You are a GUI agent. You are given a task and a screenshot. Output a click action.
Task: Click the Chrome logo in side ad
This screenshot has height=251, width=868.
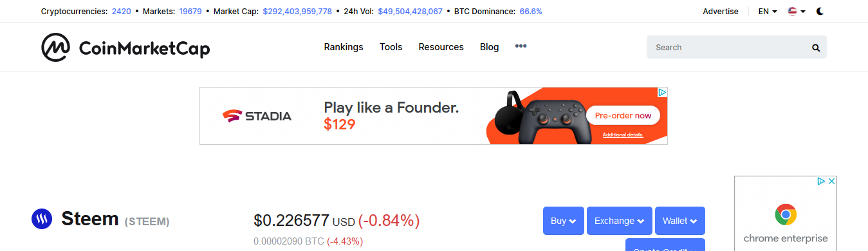[786, 214]
